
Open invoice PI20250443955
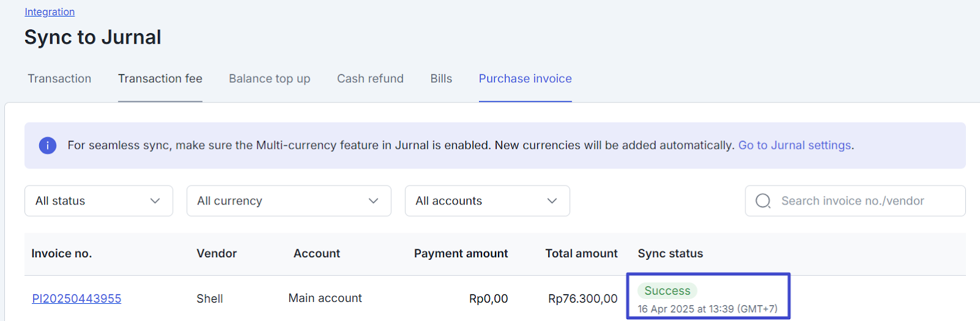tap(77, 298)
